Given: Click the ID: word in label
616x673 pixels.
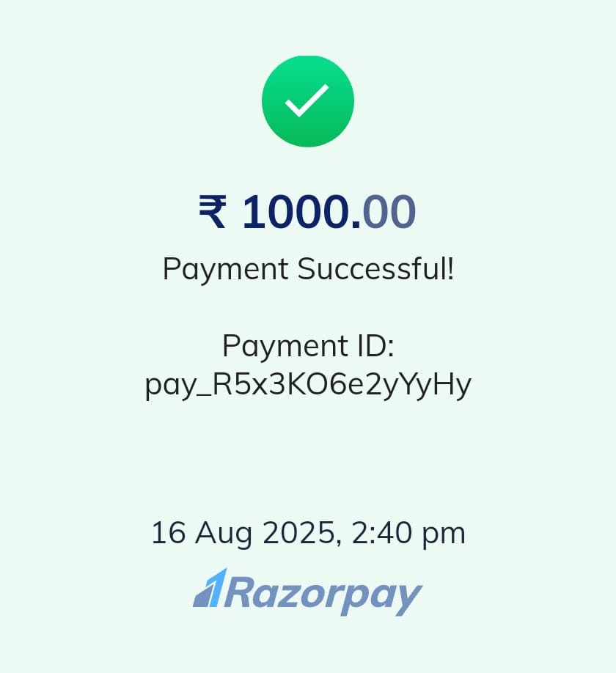Looking at the screenshot, I should pos(375,346).
